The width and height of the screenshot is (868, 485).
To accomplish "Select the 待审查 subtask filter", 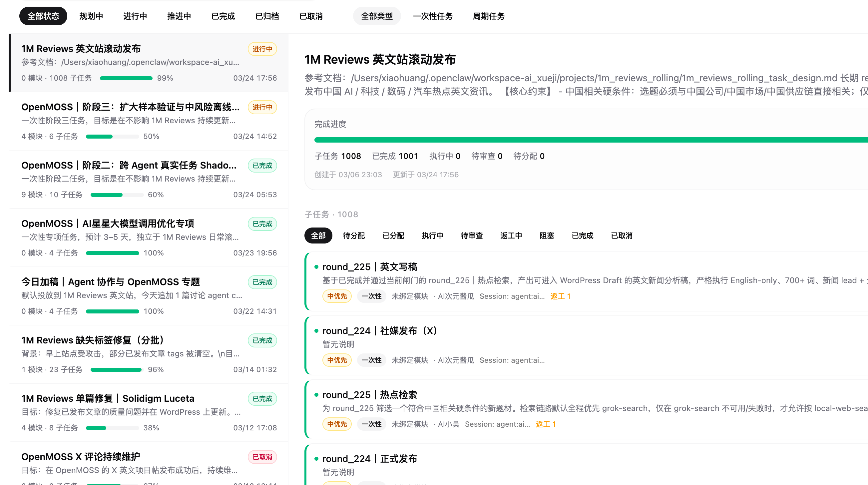I will point(472,236).
